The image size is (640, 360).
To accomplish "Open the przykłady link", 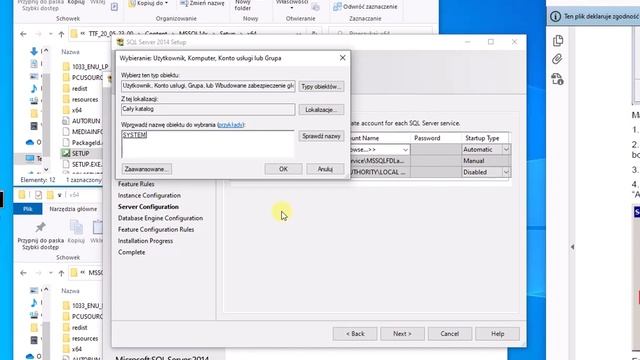I will [x=231, y=125].
